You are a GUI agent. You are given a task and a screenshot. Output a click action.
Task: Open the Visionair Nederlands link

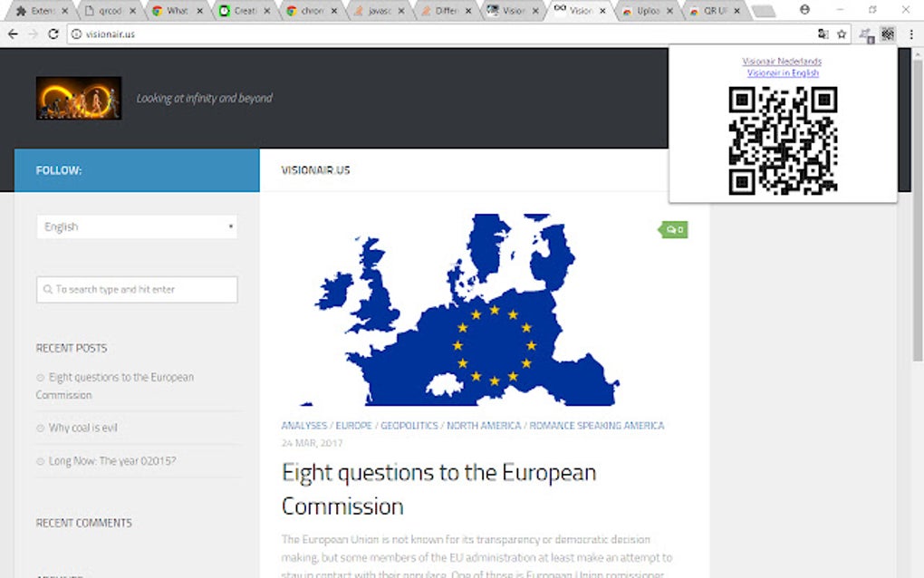(782, 62)
